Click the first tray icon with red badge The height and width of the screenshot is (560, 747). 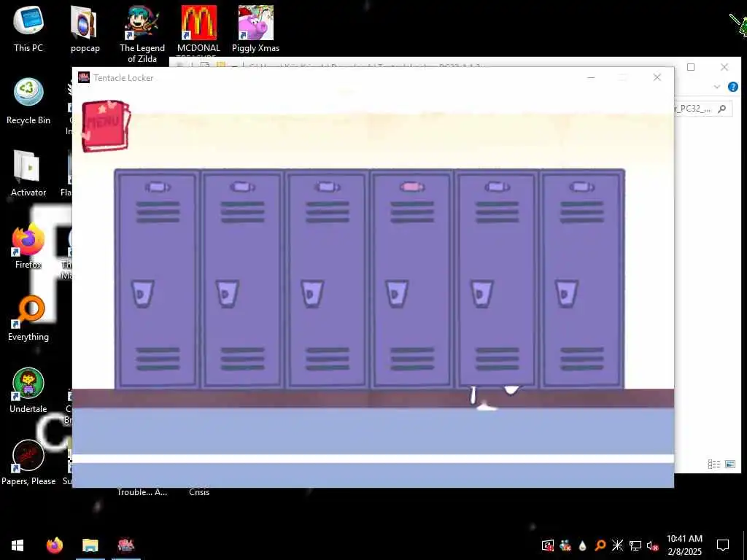click(547, 545)
